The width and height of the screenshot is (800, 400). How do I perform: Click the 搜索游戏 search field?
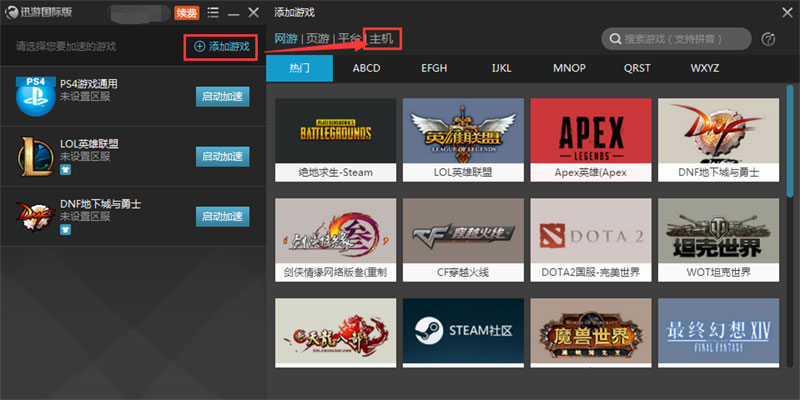[x=676, y=39]
